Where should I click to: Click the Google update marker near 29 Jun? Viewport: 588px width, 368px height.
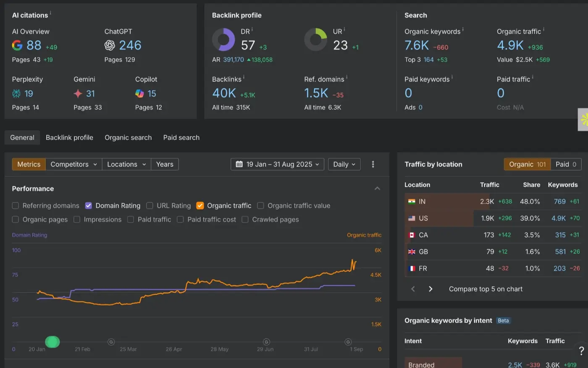[266, 342]
